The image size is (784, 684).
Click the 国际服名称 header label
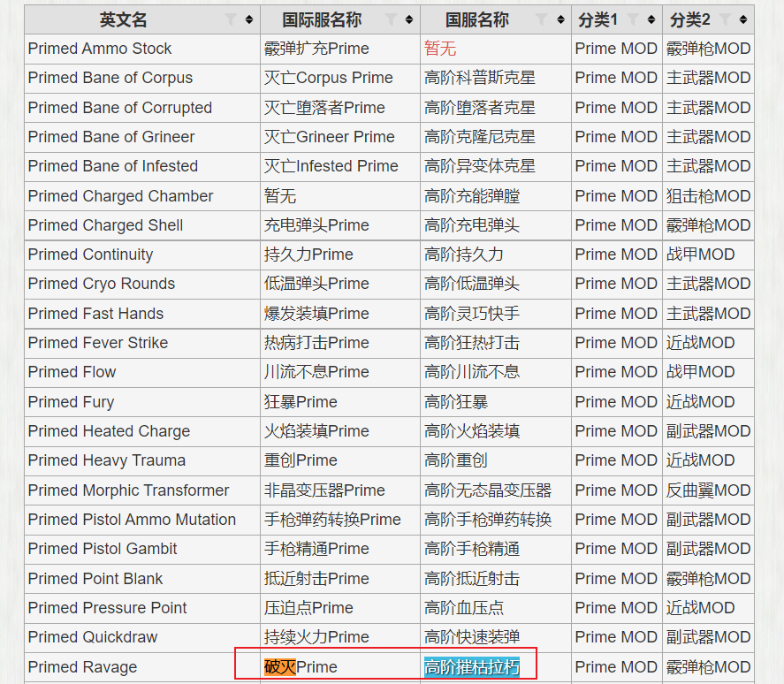(322, 20)
